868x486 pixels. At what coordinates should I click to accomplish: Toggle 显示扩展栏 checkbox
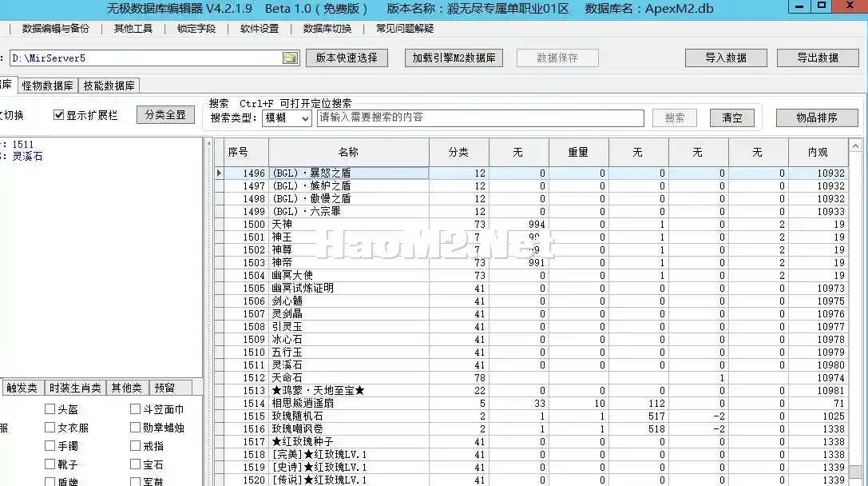pyautogui.click(x=58, y=115)
